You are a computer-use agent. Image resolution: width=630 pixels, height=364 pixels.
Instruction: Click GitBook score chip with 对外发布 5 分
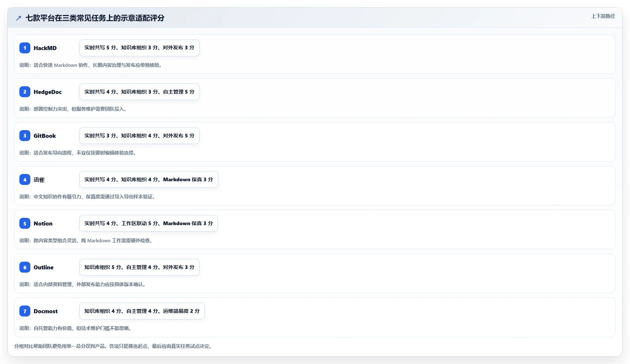coord(139,136)
